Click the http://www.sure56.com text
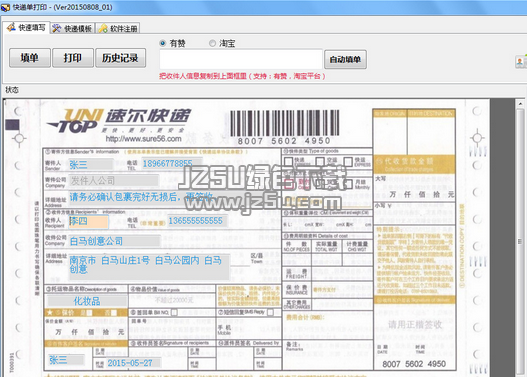The height and width of the screenshot is (377, 527). tap(144, 139)
